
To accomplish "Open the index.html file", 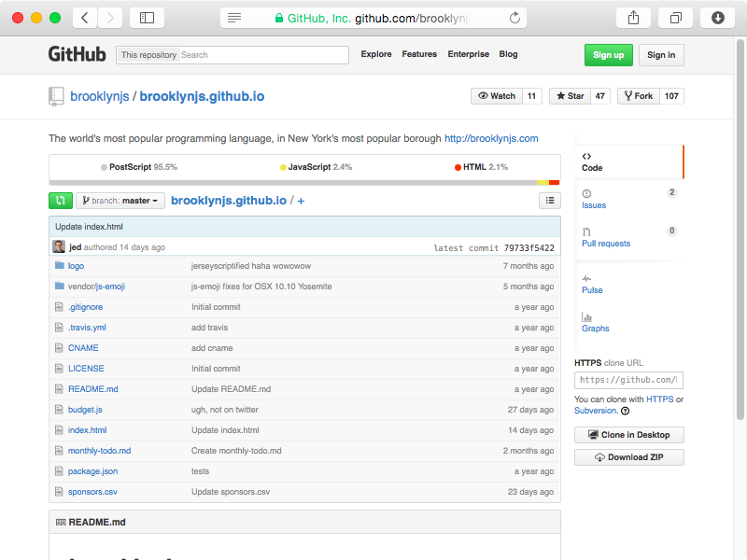I will click(87, 430).
